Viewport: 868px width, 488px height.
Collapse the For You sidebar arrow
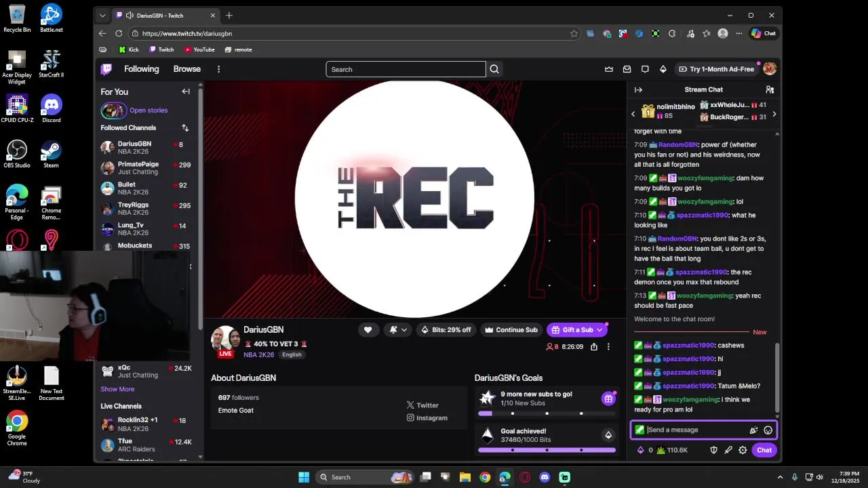(x=186, y=91)
